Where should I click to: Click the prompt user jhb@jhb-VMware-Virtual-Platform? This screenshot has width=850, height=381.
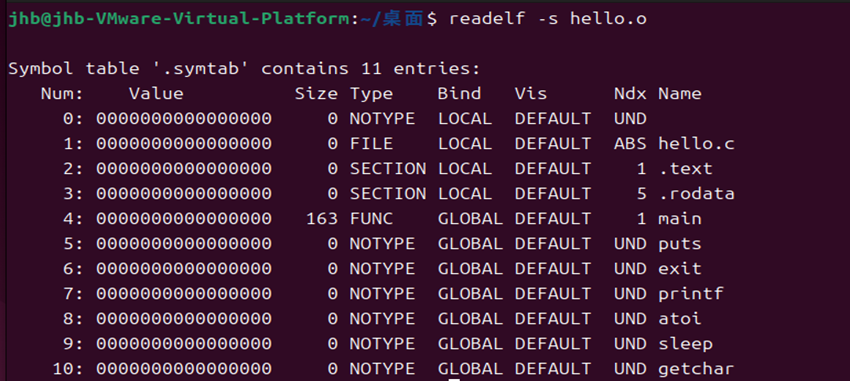(179, 19)
